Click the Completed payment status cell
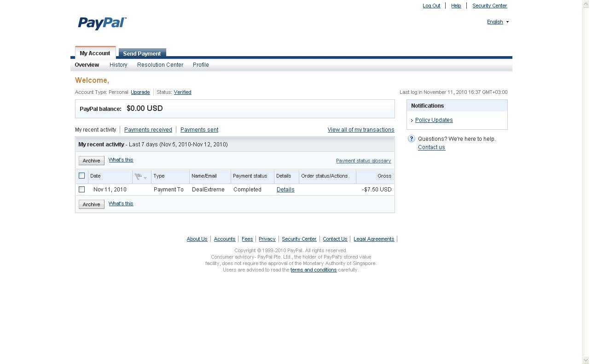 click(247, 190)
